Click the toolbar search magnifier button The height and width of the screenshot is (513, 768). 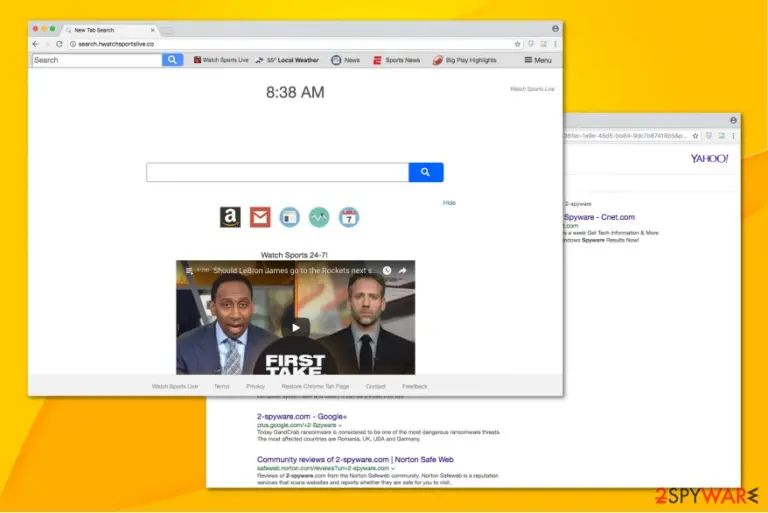pyautogui.click(x=172, y=60)
